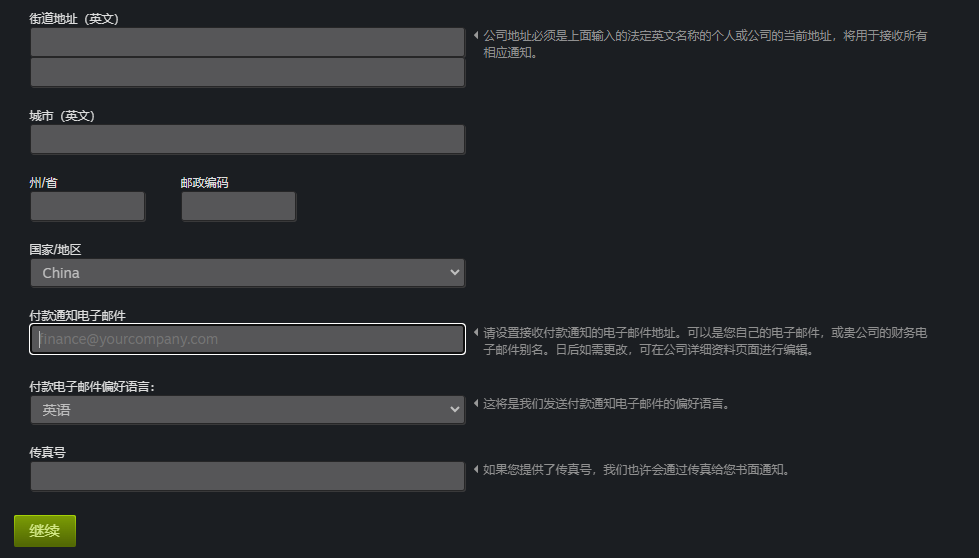979x558 pixels.
Task: Click the 传真号 fax number field
Action: (247, 476)
